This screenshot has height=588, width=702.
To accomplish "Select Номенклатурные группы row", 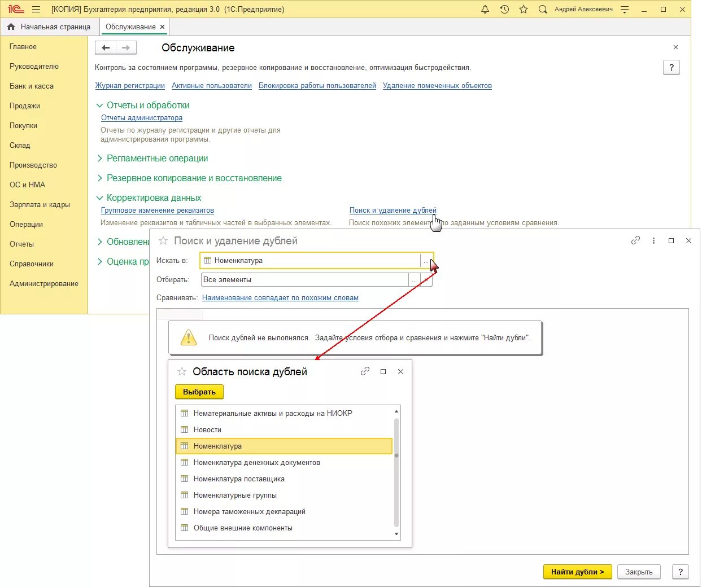I will pyautogui.click(x=284, y=495).
